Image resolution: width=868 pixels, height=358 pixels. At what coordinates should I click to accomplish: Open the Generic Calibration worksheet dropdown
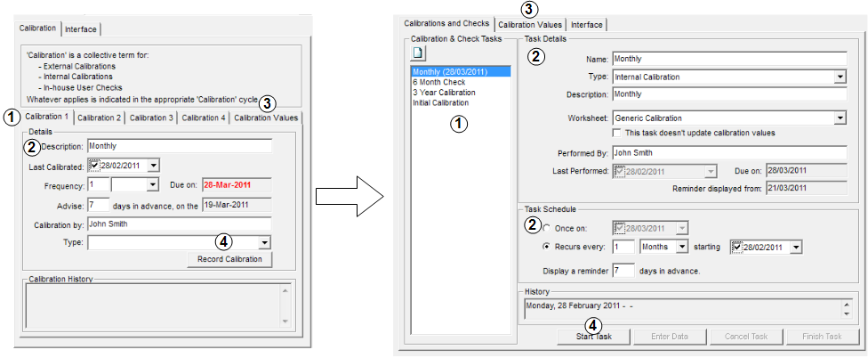pos(839,118)
